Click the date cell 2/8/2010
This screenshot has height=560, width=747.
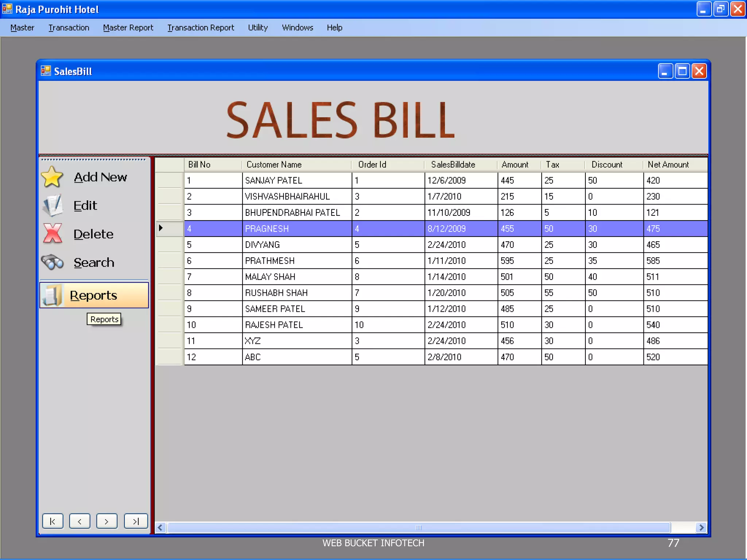[x=461, y=357]
